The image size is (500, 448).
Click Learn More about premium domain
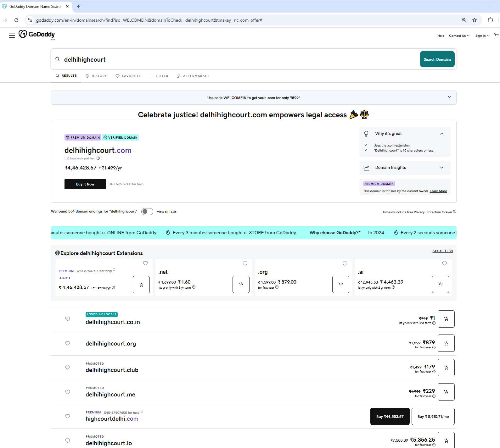tap(438, 191)
